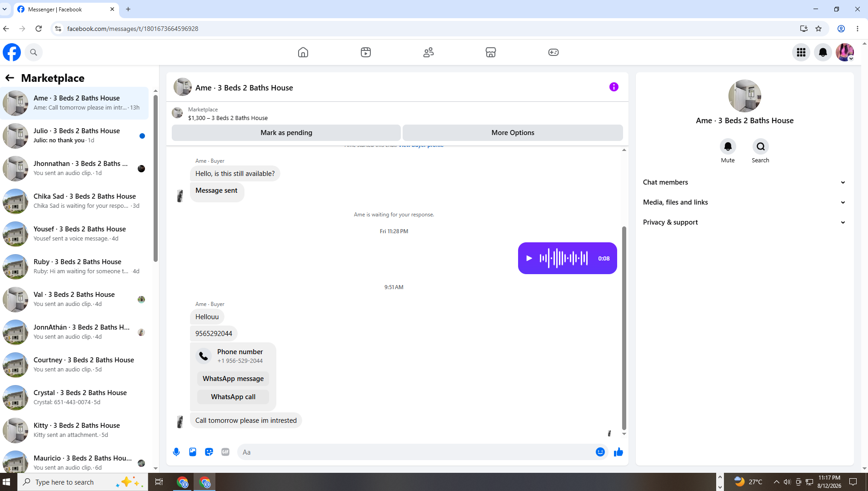Open Val's conversation
This screenshot has width=868, height=491.
[x=75, y=300]
